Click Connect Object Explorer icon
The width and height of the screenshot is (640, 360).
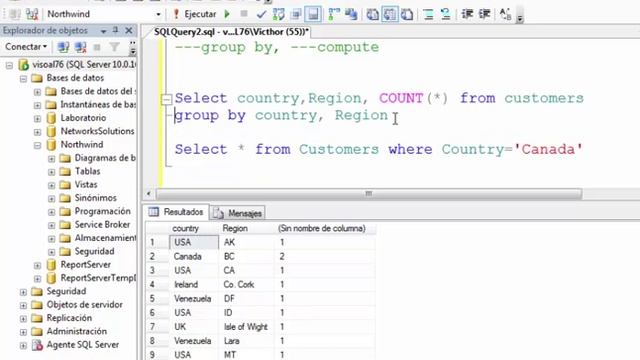coord(63,47)
